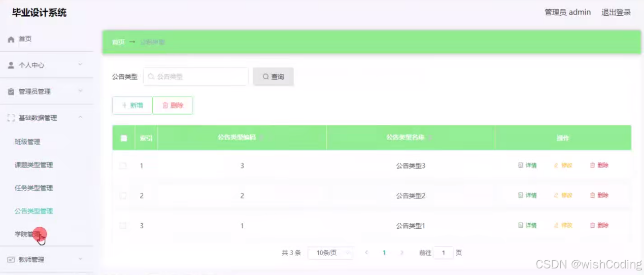Click the 公告类型3 name cell
This screenshot has height=275, width=644.
(411, 166)
